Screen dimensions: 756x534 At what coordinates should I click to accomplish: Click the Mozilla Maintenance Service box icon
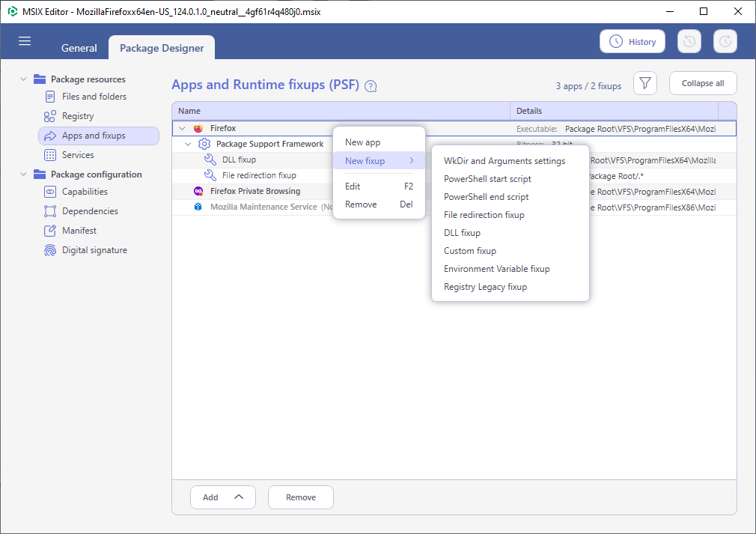click(198, 207)
